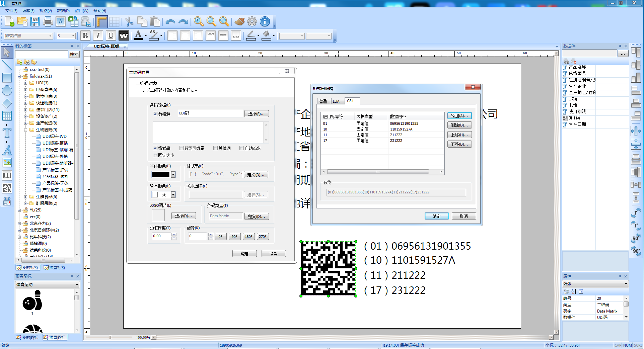Click the zoom slider at 100%
The height and width of the screenshot is (349, 644).
(x=110, y=337)
